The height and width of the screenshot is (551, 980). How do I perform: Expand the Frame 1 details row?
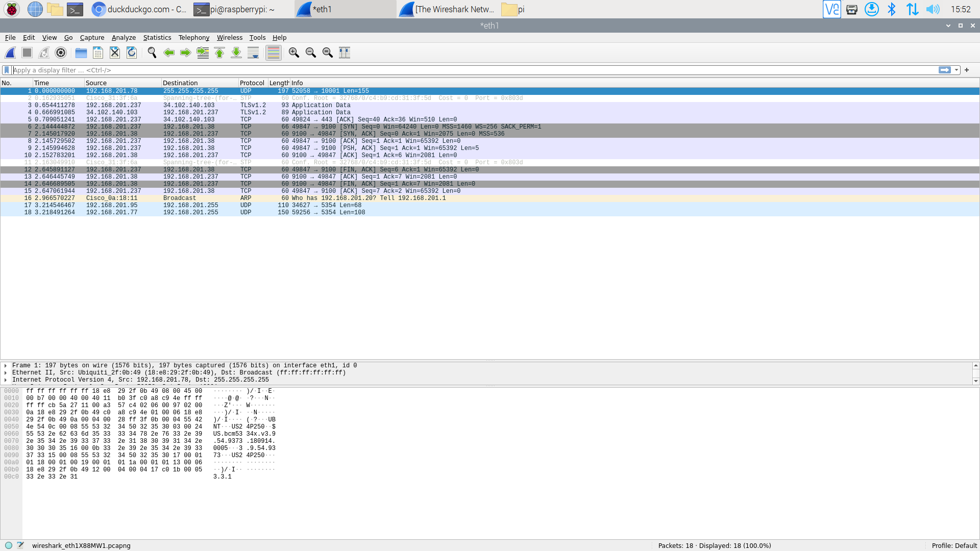(6, 365)
